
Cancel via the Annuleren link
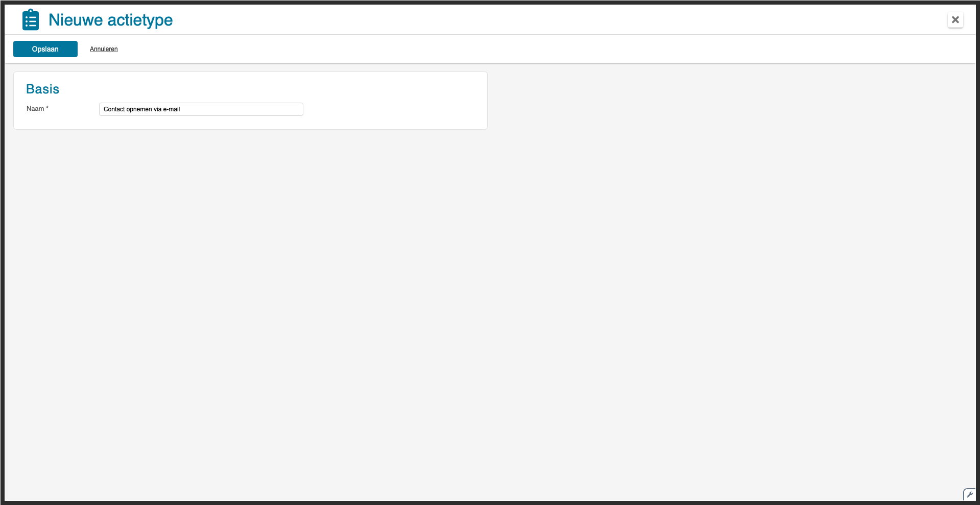pos(104,49)
